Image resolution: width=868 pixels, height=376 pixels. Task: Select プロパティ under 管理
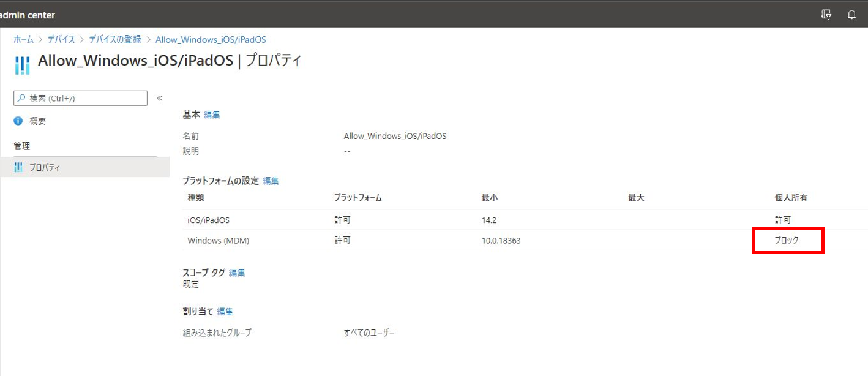46,167
